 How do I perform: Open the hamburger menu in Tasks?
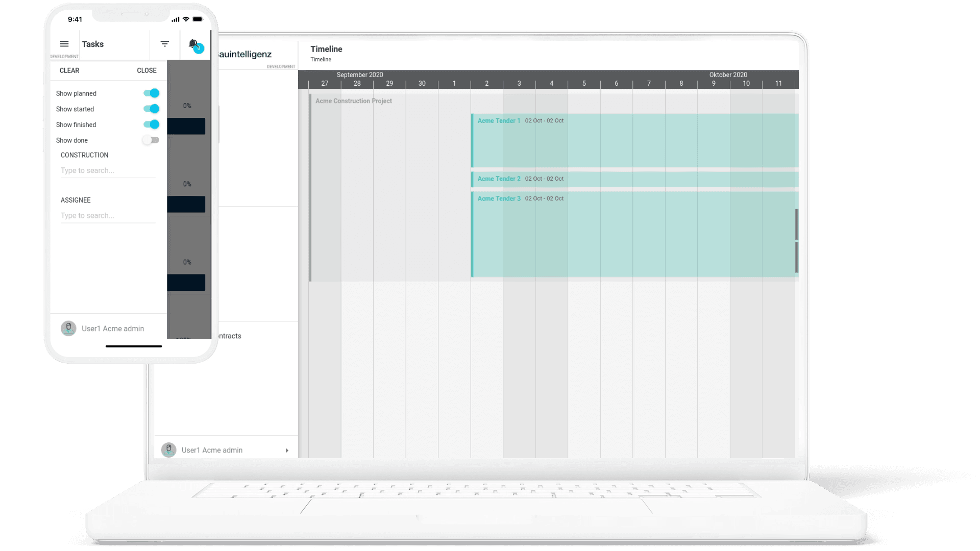(64, 44)
